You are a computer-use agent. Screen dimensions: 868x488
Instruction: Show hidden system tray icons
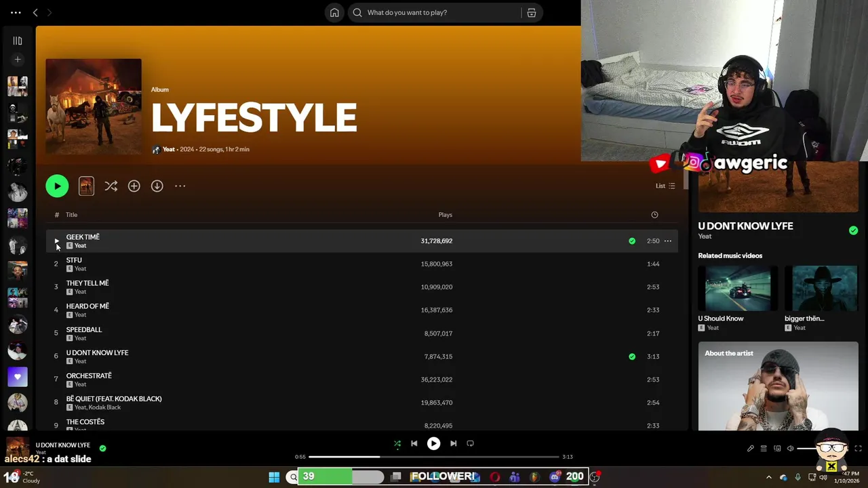(x=769, y=477)
